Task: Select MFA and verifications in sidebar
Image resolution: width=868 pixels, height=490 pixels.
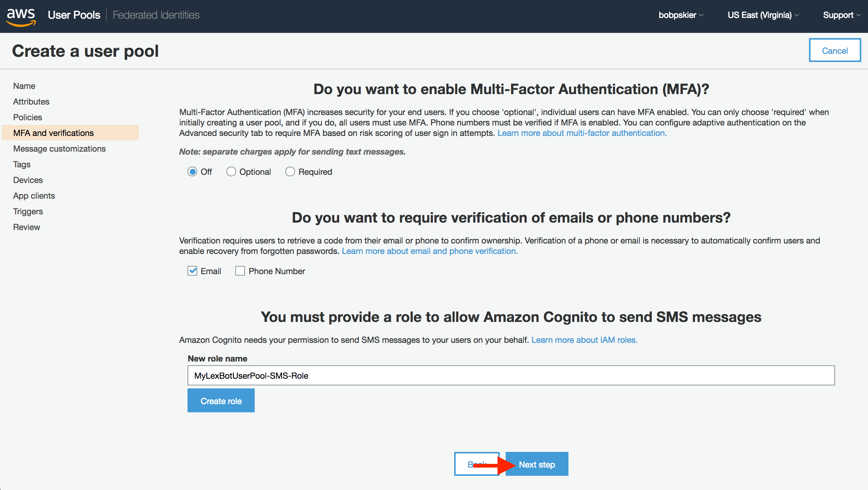Action: [x=70, y=133]
